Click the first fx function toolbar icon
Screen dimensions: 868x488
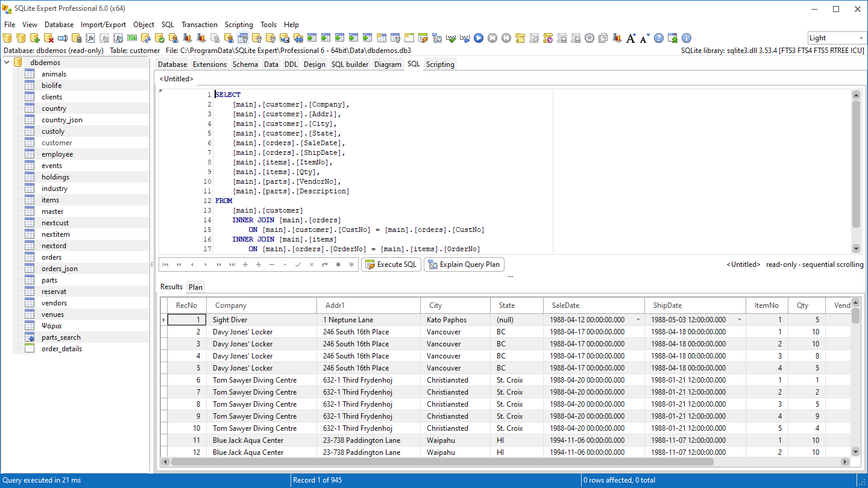pyautogui.click(x=90, y=38)
